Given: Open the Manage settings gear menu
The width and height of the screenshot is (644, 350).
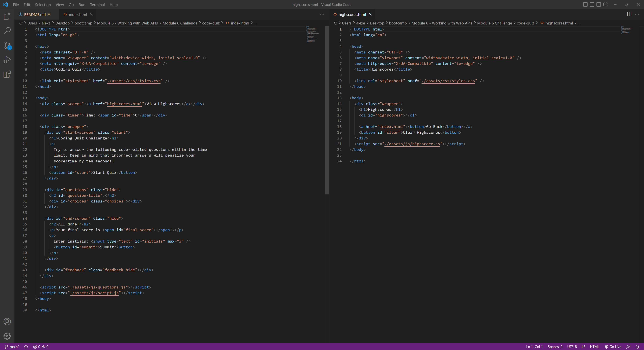Looking at the screenshot, I should (7, 337).
